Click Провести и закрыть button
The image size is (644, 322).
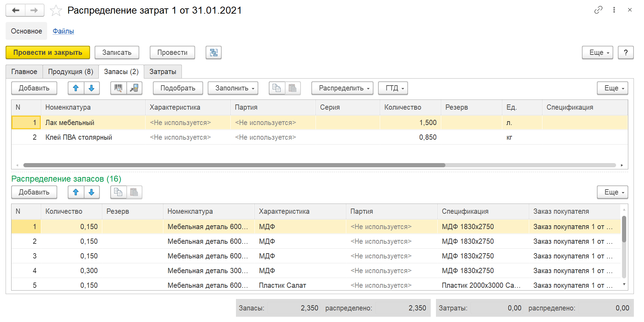tap(48, 52)
